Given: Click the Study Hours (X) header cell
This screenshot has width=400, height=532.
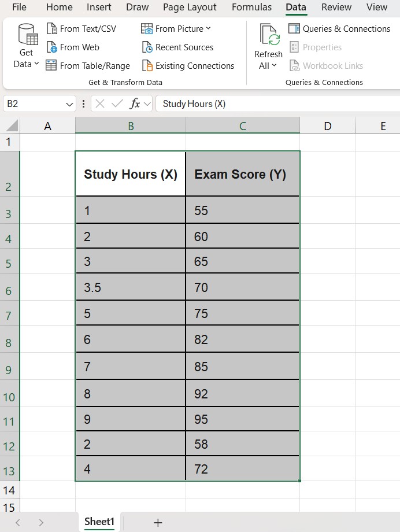Looking at the screenshot, I should 131,173.
